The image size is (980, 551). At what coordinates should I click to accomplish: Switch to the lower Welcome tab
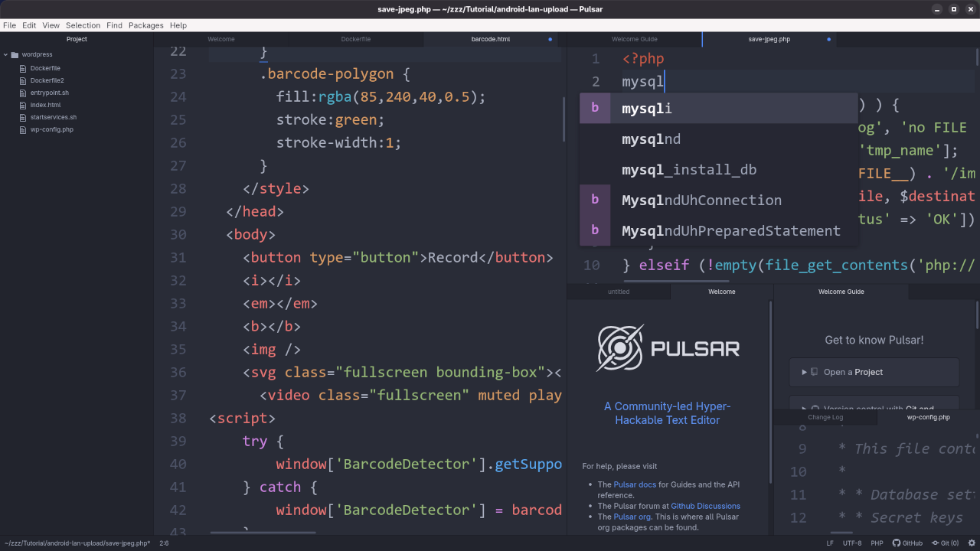coord(722,292)
